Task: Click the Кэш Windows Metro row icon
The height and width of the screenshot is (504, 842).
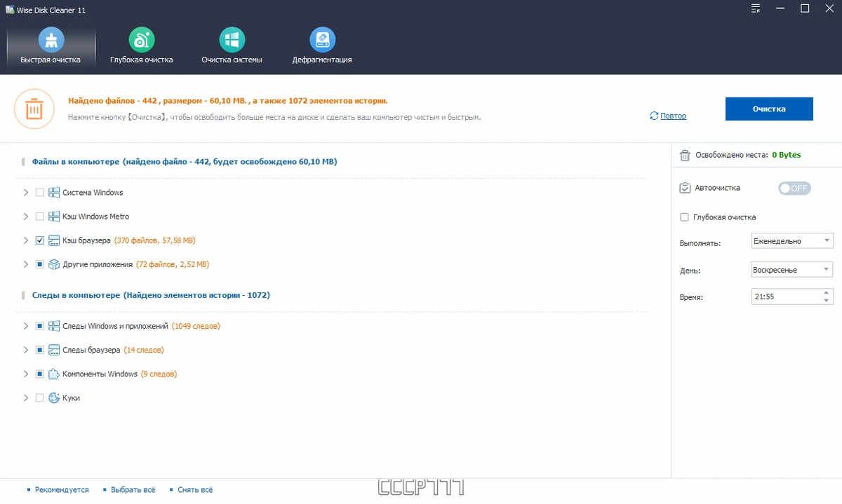Action: (54, 217)
